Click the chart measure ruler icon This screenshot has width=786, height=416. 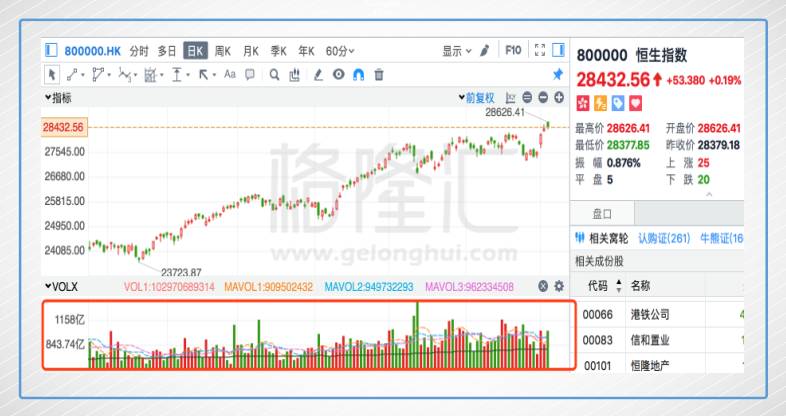[x=294, y=75]
